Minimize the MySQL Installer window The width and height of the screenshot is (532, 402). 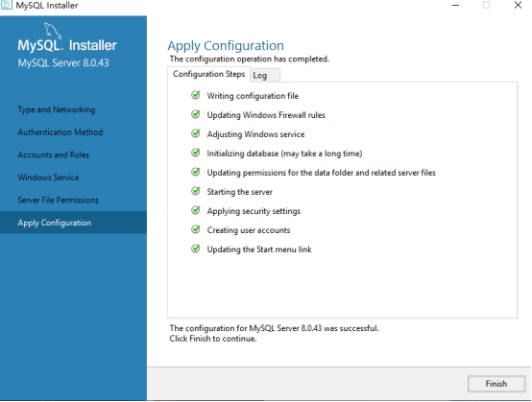(456, 5)
